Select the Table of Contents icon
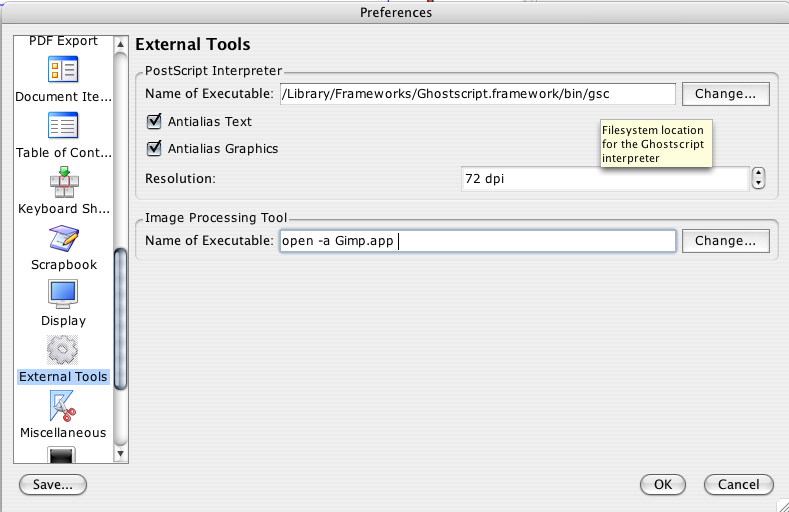Viewport: 789px width, 512px height. pos(63,126)
